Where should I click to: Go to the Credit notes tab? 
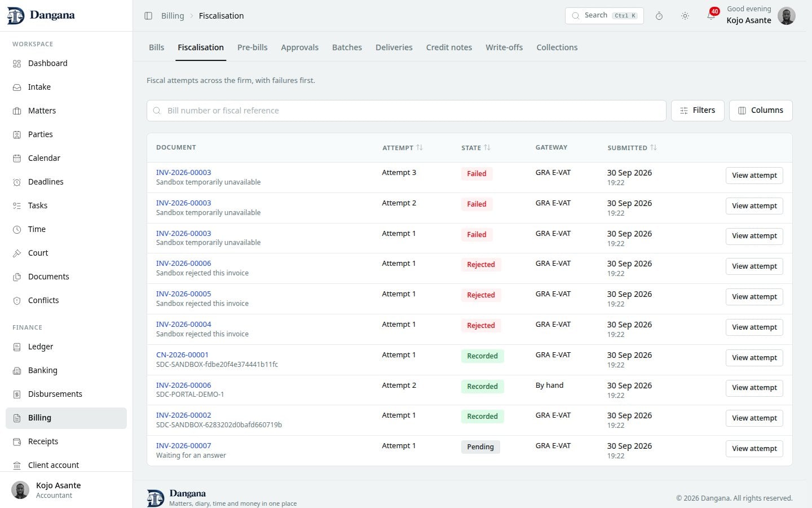coord(449,47)
